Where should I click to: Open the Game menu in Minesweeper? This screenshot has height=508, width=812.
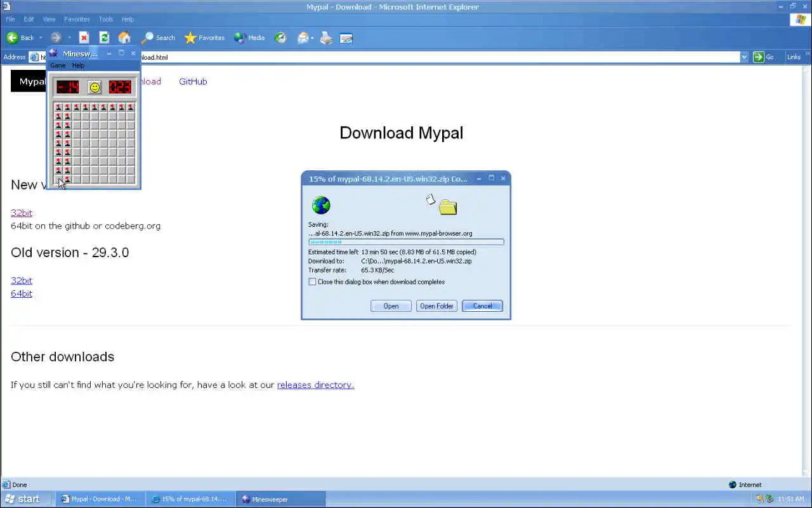pos(58,65)
